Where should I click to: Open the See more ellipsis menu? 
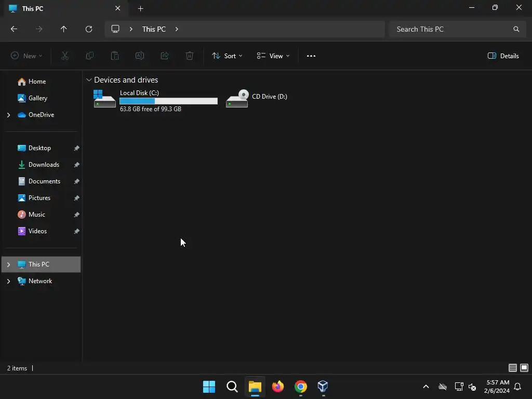point(311,56)
